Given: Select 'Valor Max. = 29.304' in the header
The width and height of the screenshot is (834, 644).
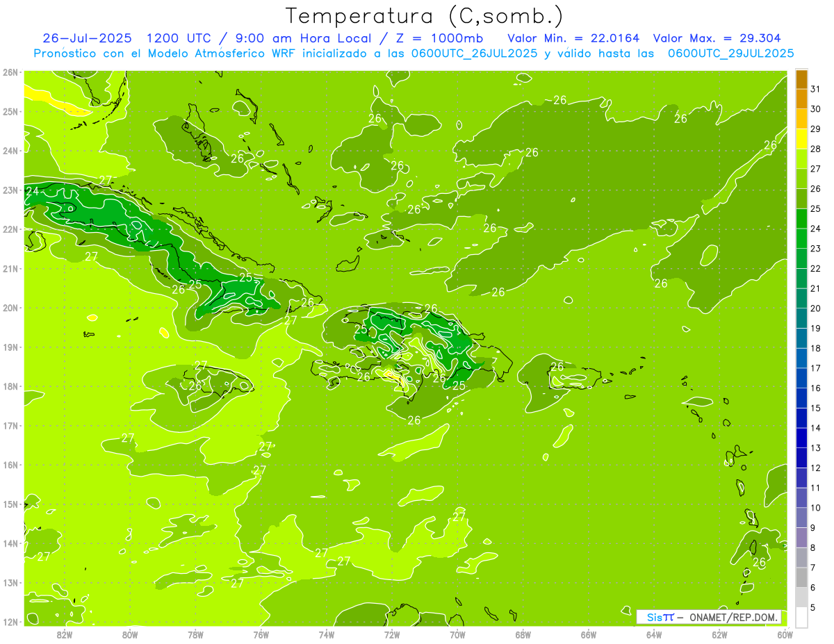Looking at the screenshot, I should tap(717, 38).
